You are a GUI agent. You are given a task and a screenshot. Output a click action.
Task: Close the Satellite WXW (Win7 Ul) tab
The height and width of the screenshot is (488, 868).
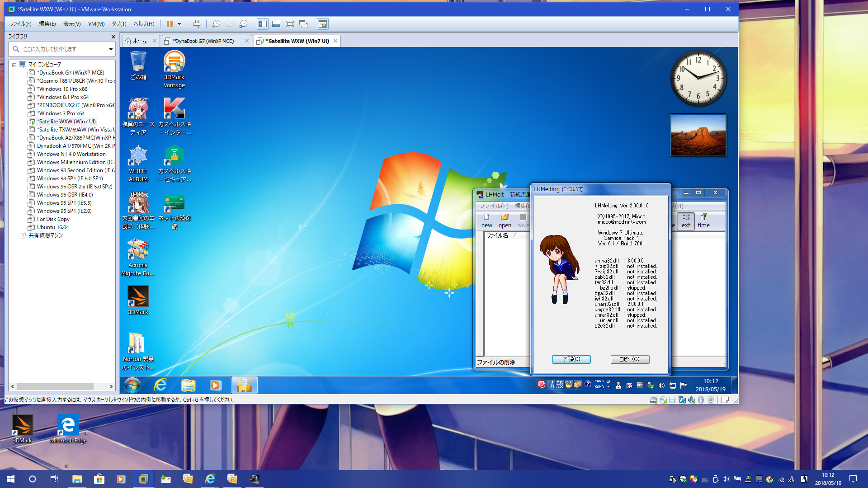pos(335,41)
